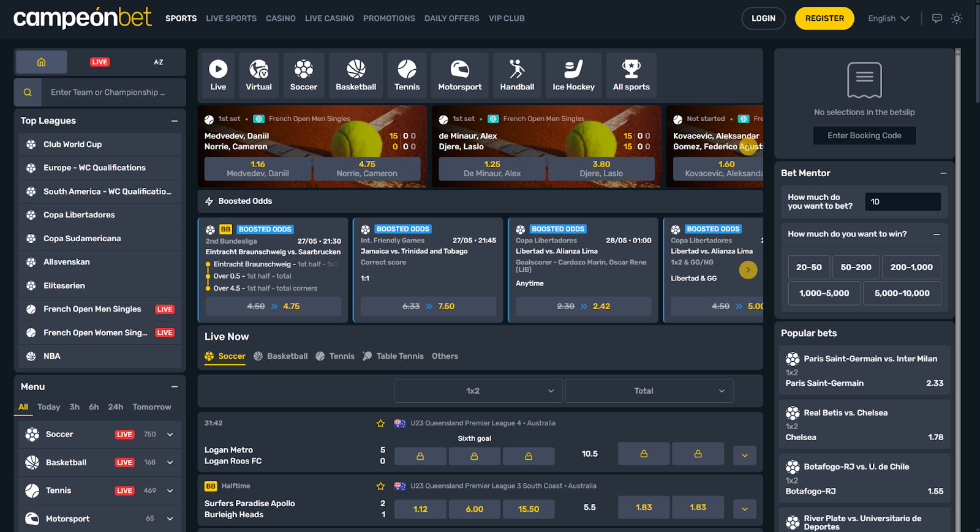This screenshot has height=532, width=980.
Task: Open the Total market dropdown
Action: [649, 391]
